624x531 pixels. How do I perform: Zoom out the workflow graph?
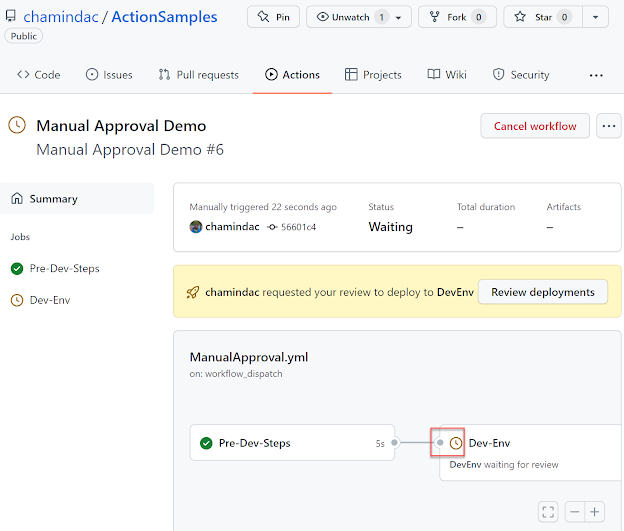575,512
